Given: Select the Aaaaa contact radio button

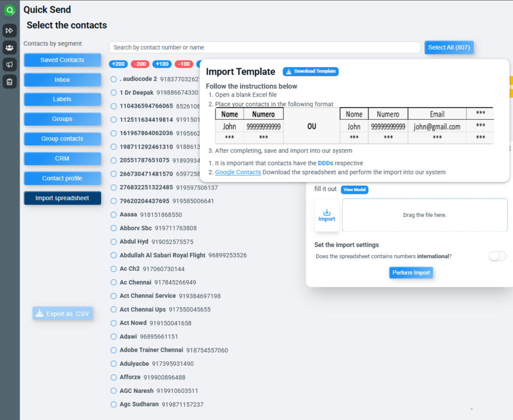Looking at the screenshot, I should point(114,215).
